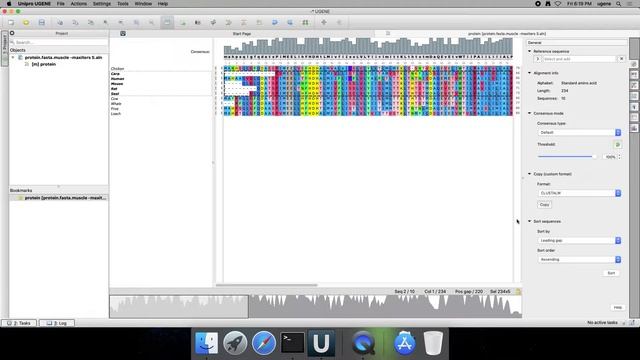Collapse the Alignment info section
The height and width of the screenshot is (360, 640).
point(530,73)
